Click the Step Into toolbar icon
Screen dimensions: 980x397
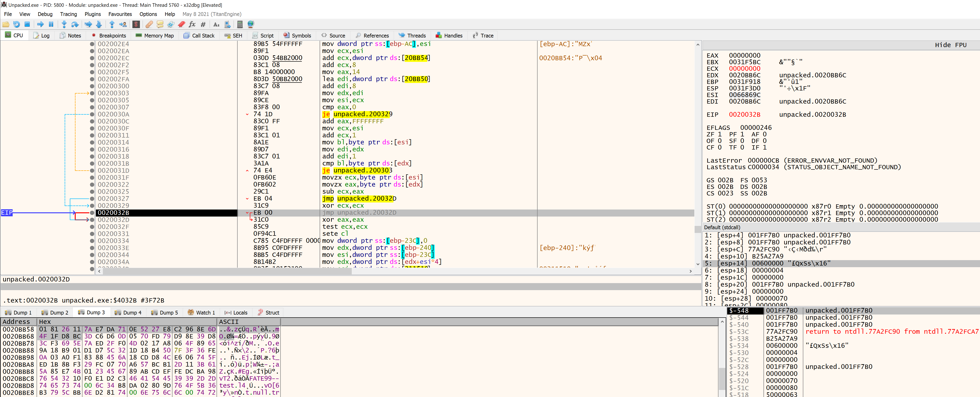point(64,24)
